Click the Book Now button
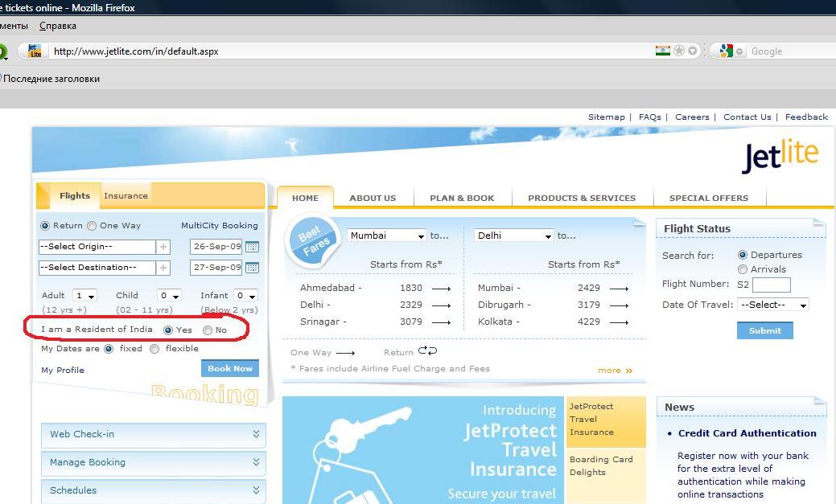836x504 pixels. click(x=230, y=368)
